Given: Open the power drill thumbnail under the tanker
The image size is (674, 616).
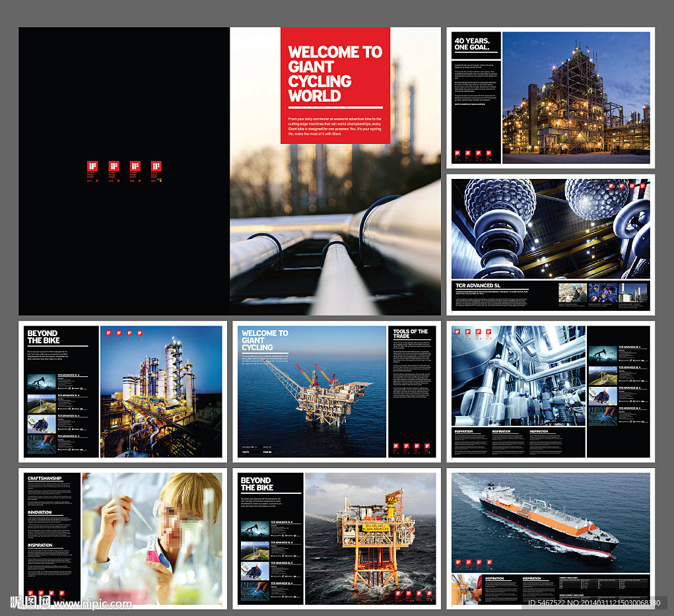Looking at the screenshot, I should [467, 589].
